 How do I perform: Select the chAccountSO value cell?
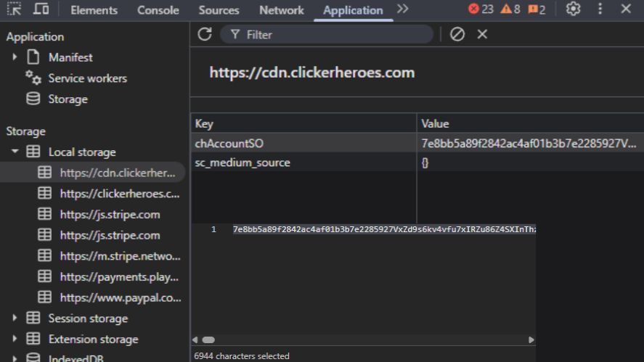click(x=531, y=143)
